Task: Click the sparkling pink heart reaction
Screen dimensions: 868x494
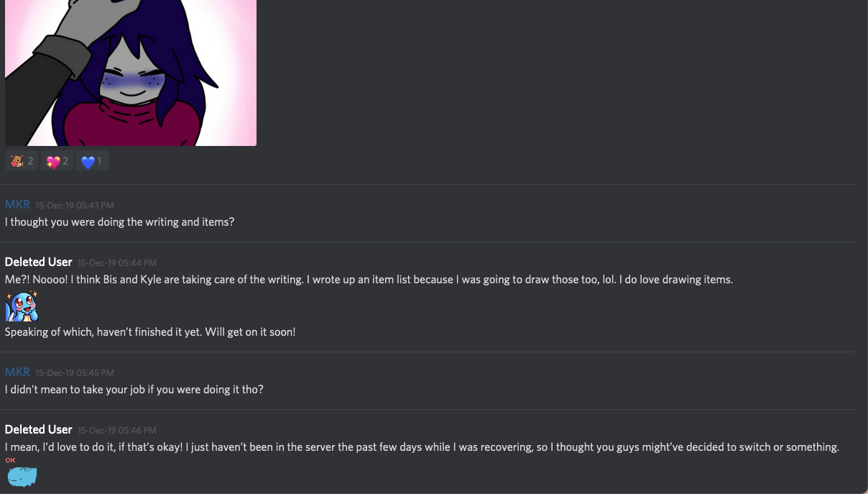Action: 57,161
